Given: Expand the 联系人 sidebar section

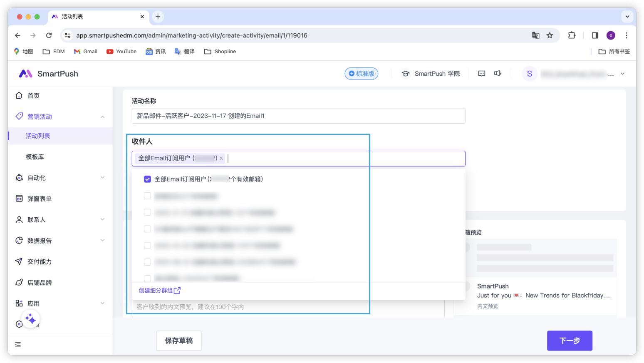Looking at the screenshot, I should pyautogui.click(x=60, y=219).
